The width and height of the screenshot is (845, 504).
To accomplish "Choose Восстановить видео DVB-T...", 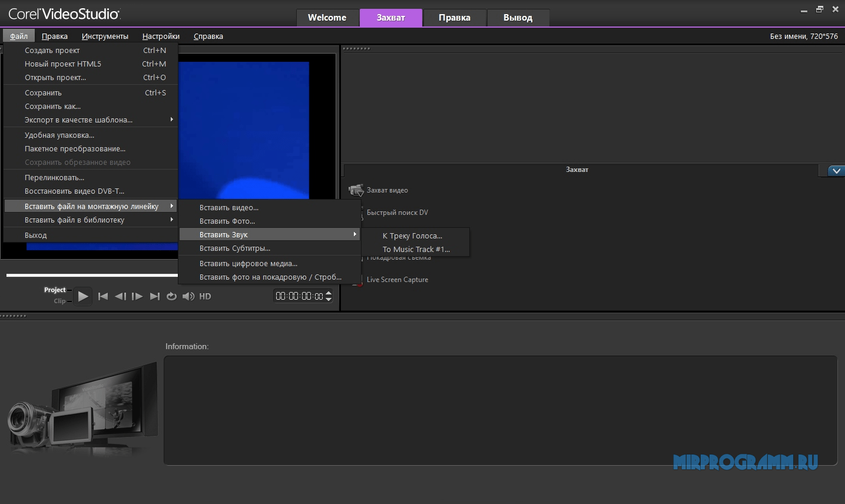I will (91, 191).
